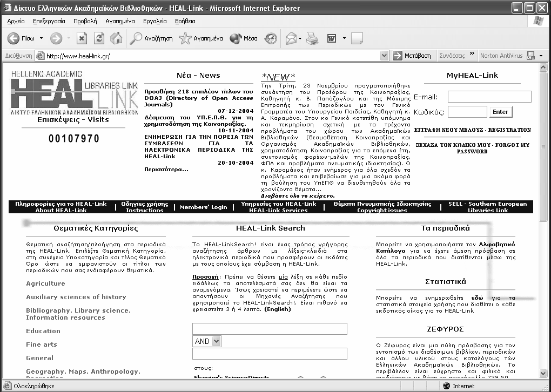Open the General category link
Screen dimensions: 551x392
(40, 359)
